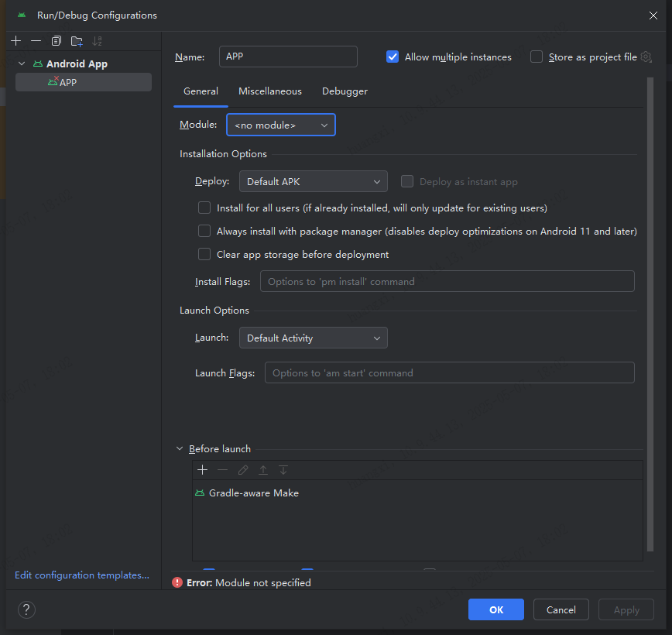This screenshot has width=672, height=635.
Task: Open Edit configuration templates link
Action: [82, 575]
